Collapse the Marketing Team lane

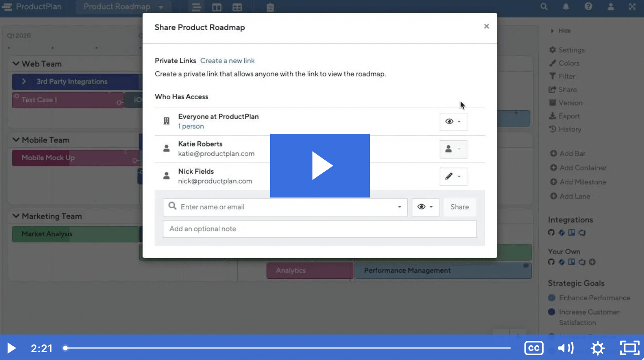[x=16, y=216]
